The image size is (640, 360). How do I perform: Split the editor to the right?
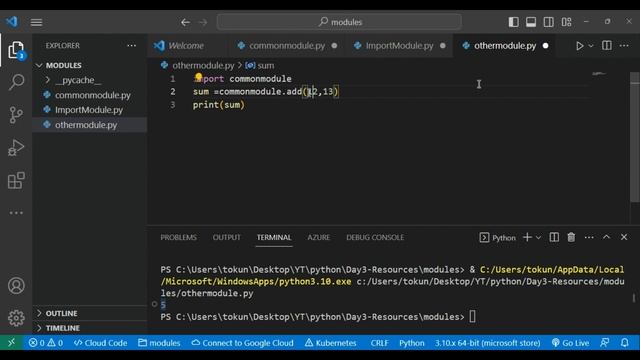click(607, 45)
